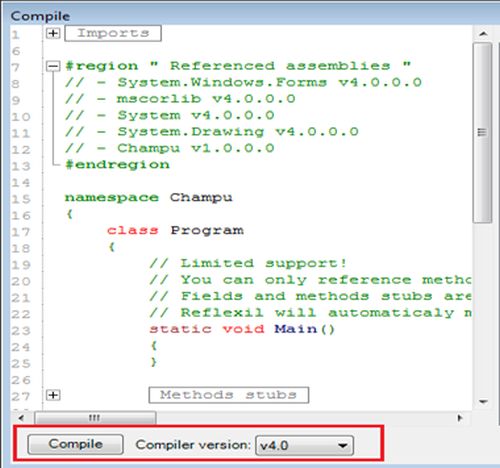This screenshot has width=500, height=468.
Task: Click the closing brace on line 25
Action: pyautogui.click(x=153, y=362)
